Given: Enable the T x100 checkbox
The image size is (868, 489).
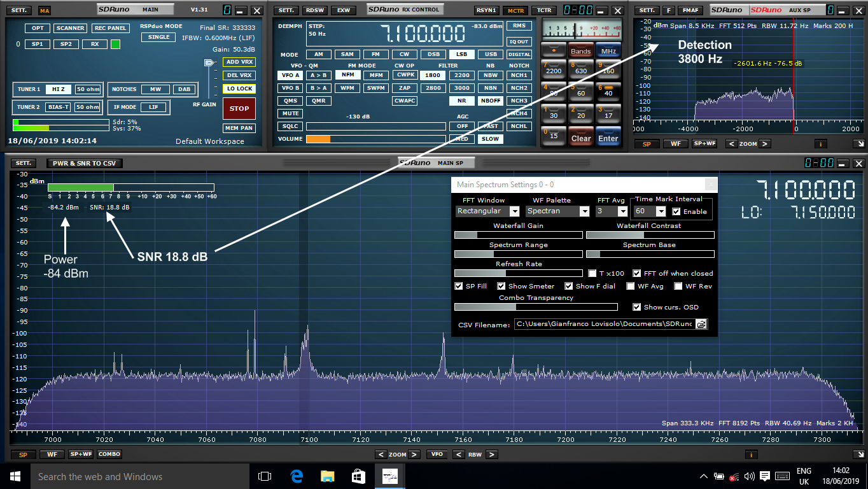Looking at the screenshot, I should point(592,273).
